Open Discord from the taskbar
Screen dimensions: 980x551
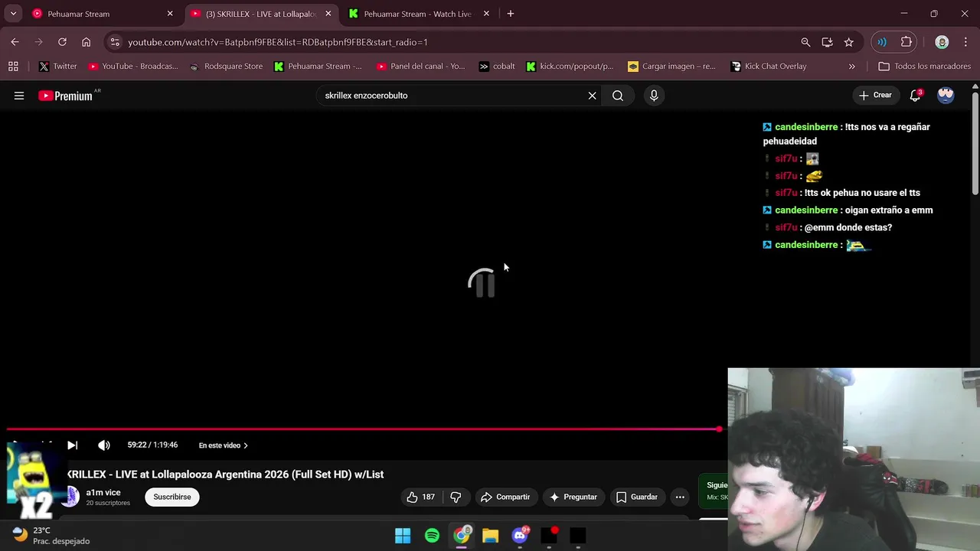click(x=520, y=536)
